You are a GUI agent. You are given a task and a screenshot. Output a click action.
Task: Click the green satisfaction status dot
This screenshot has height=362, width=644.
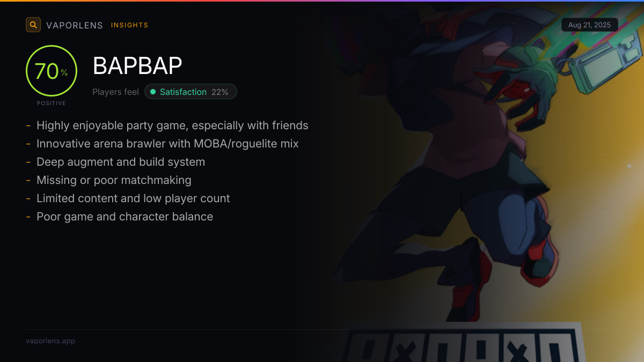pos(153,92)
